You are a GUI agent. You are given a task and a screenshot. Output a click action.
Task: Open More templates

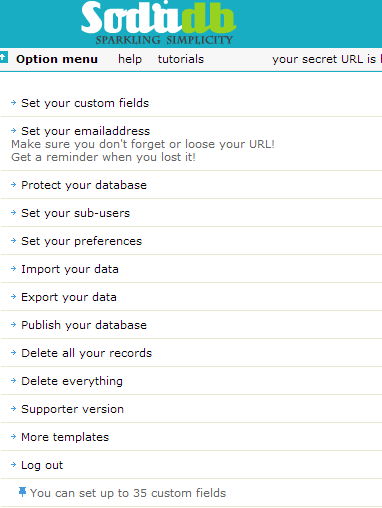[65, 437]
